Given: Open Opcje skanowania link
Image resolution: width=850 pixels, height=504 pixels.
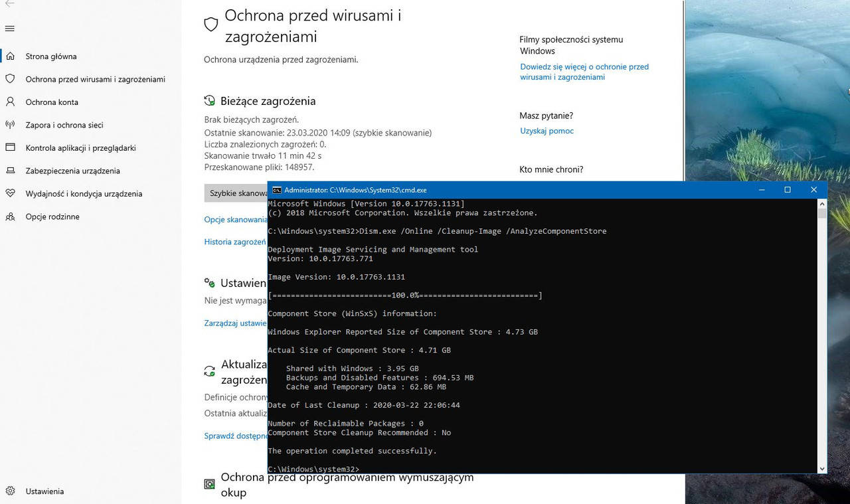Looking at the screenshot, I should pos(236,219).
